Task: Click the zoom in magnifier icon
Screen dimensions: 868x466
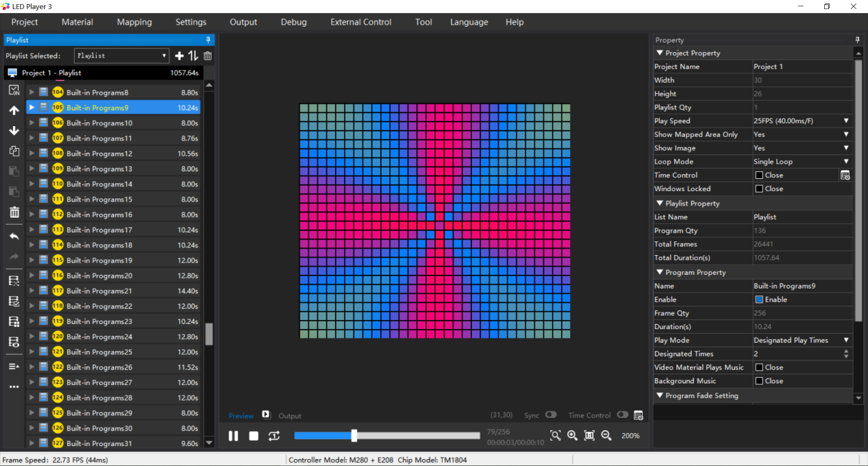Action: 572,435
